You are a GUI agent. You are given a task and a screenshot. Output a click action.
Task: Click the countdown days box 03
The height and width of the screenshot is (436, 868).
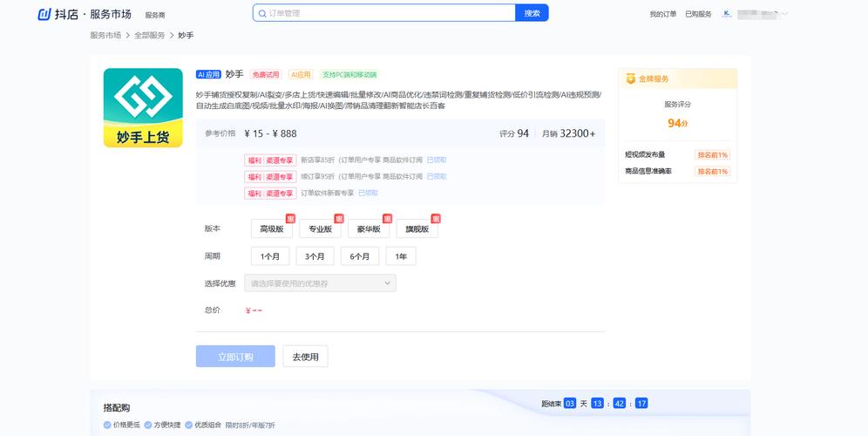570,404
